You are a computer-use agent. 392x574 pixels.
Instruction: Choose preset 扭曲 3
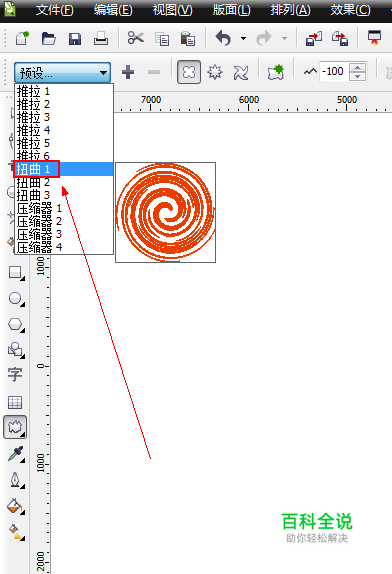[64, 195]
